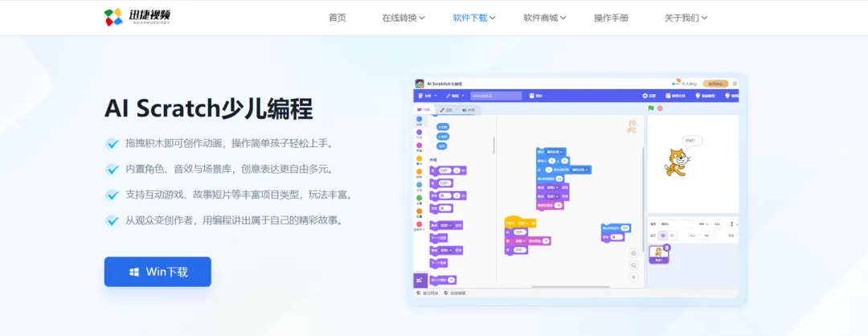Toggle the checkbox beside the y坐标 block
868x336 pixels.
point(432,136)
